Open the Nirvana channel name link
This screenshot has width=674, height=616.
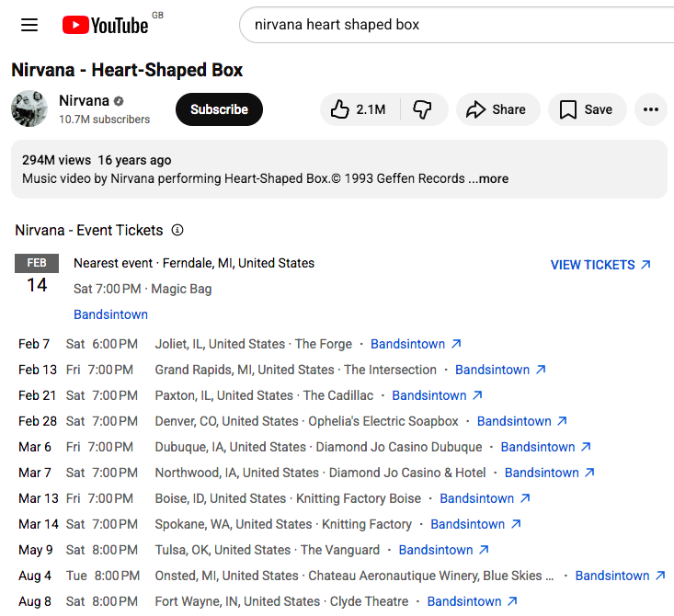tap(84, 100)
